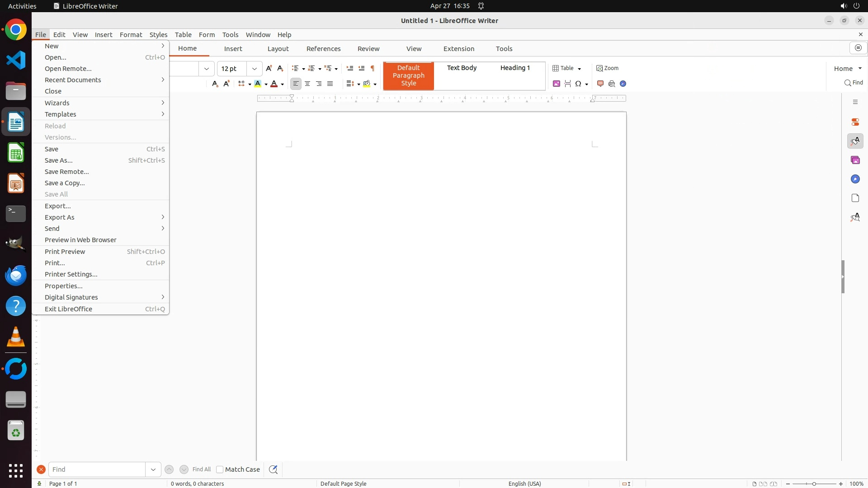
Task: Click the Find All button
Action: click(201, 469)
